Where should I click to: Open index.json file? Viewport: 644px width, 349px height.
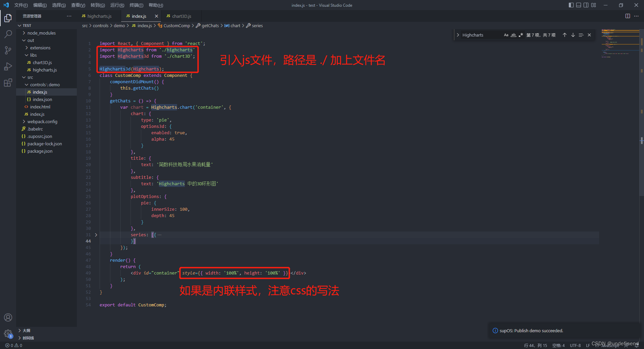(x=46, y=99)
